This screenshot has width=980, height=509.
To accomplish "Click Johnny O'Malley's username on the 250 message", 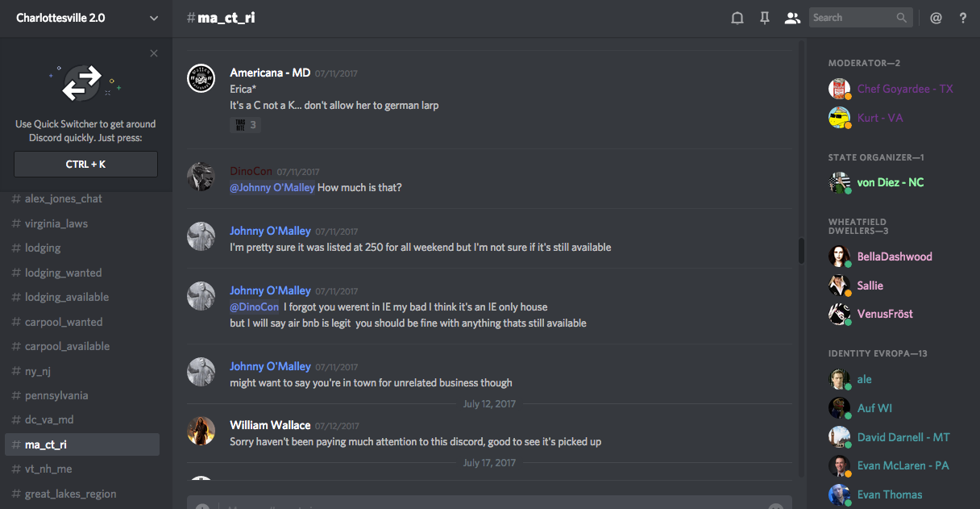I will pos(270,231).
